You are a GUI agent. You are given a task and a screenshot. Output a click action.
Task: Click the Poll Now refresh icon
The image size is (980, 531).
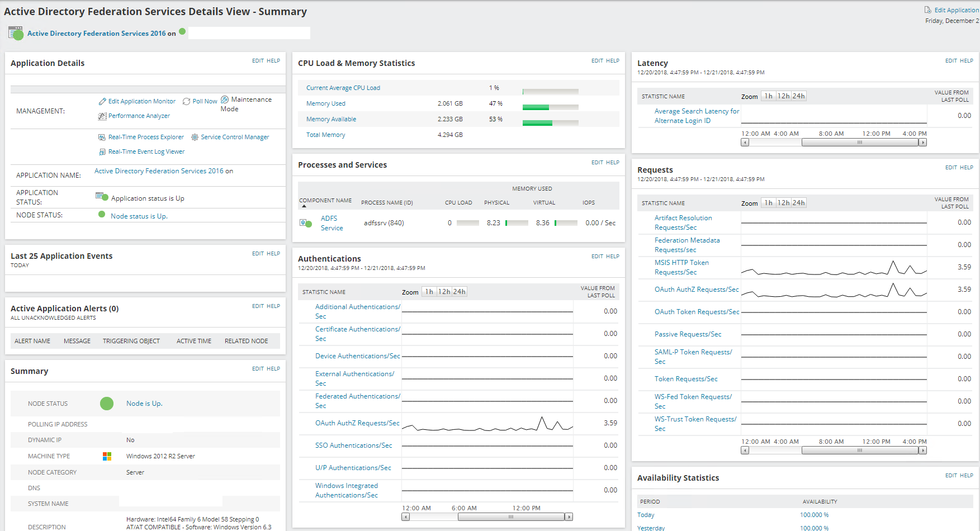click(x=187, y=102)
